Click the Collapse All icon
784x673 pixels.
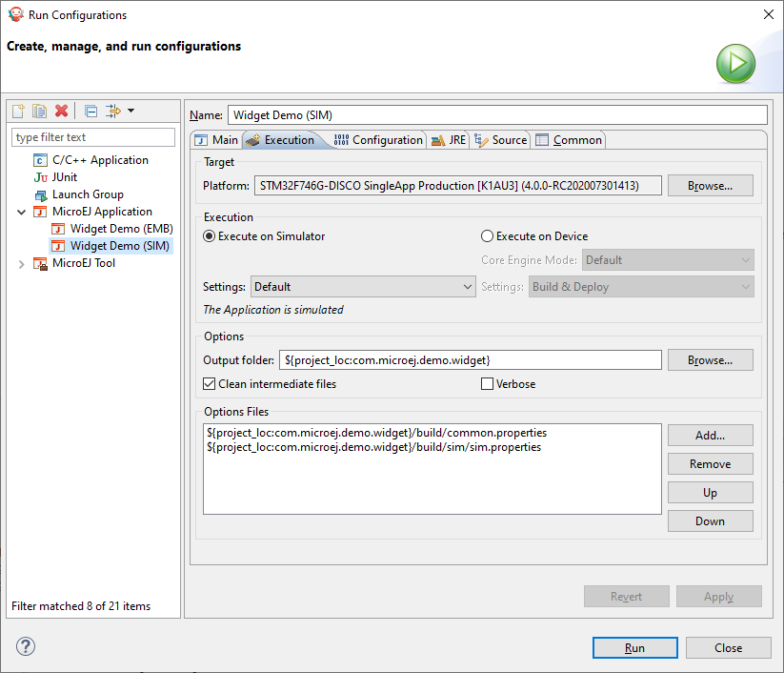point(90,112)
